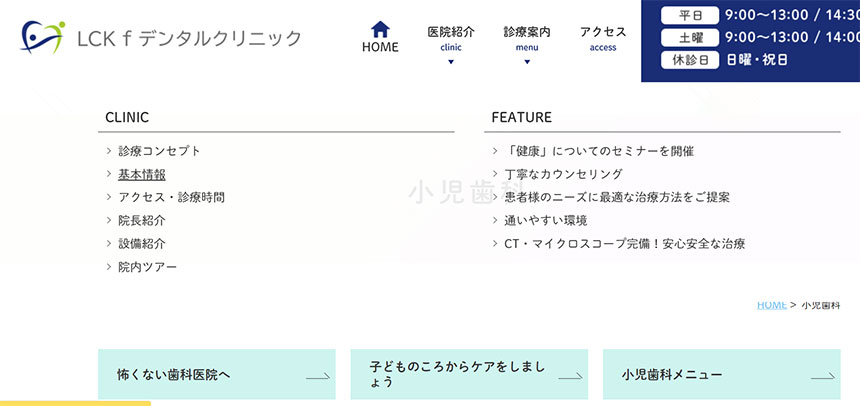The image size is (860, 406).
Task: Open the アクセス access menu item
Action: (603, 38)
